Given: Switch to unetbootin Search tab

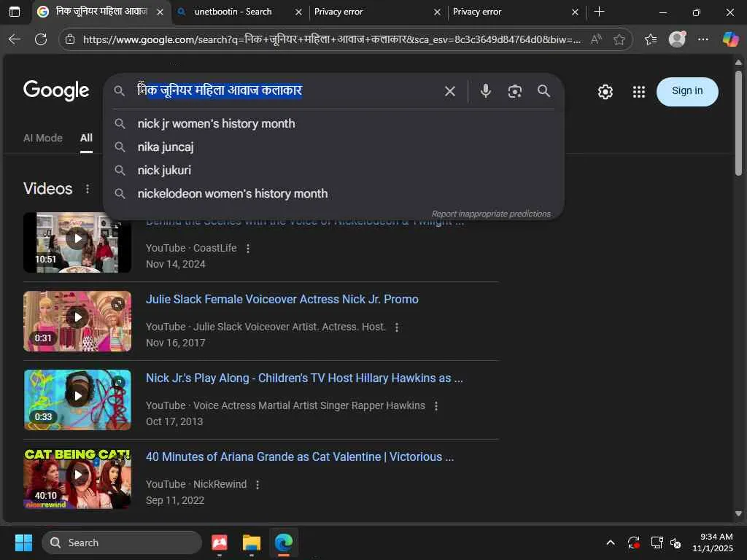Looking at the screenshot, I should (x=232, y=12).
